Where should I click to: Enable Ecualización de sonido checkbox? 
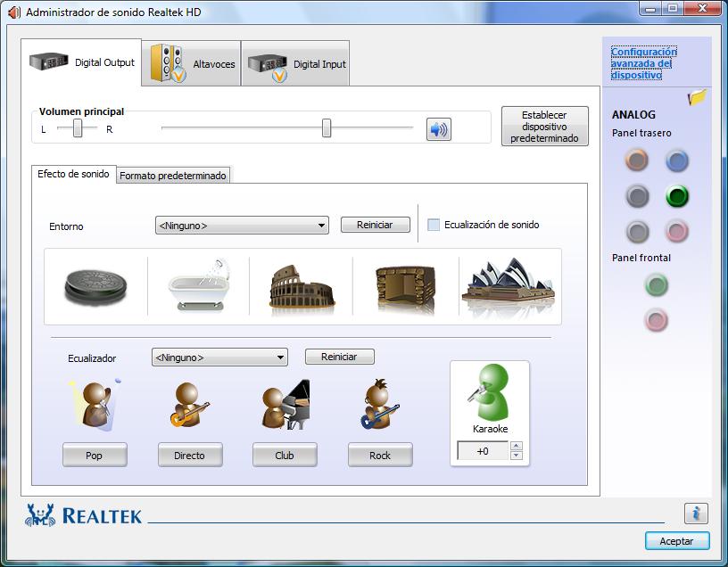[434, 225]
